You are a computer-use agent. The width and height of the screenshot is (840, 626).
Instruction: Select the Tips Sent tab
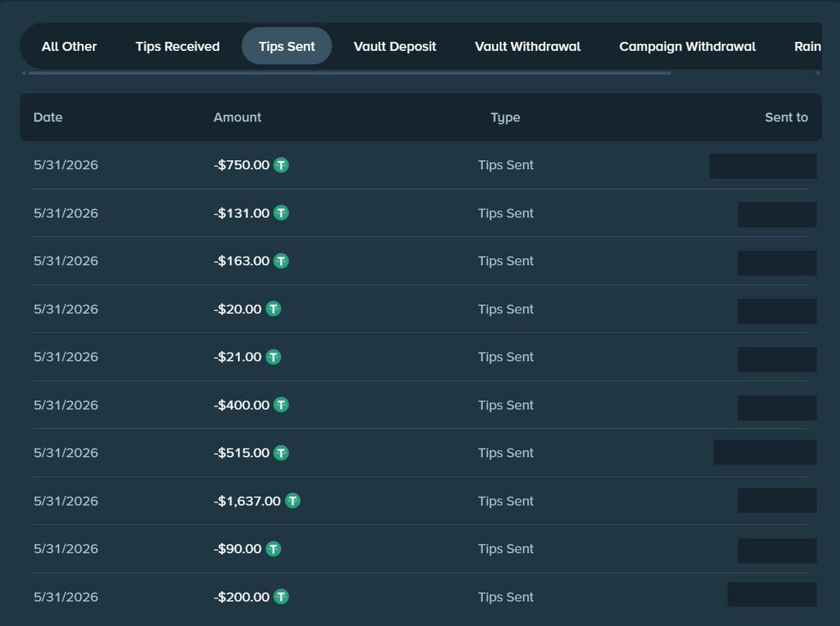coord(287,46)
